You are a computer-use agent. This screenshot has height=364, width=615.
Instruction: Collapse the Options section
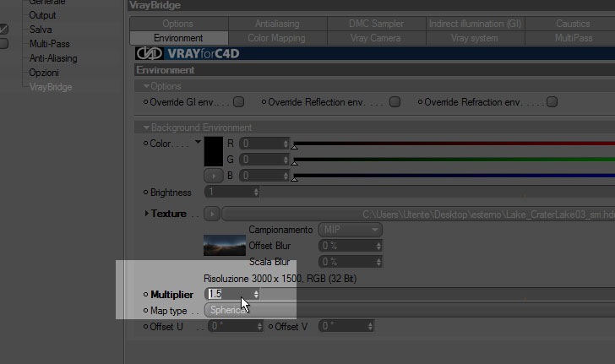pyautogui.click(x=146, y=86)
